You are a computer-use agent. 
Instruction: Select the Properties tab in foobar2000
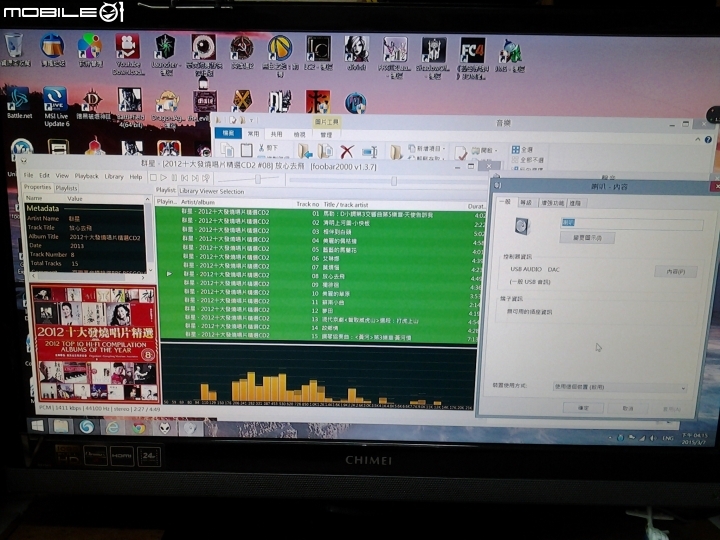click(x=38, y=187)
